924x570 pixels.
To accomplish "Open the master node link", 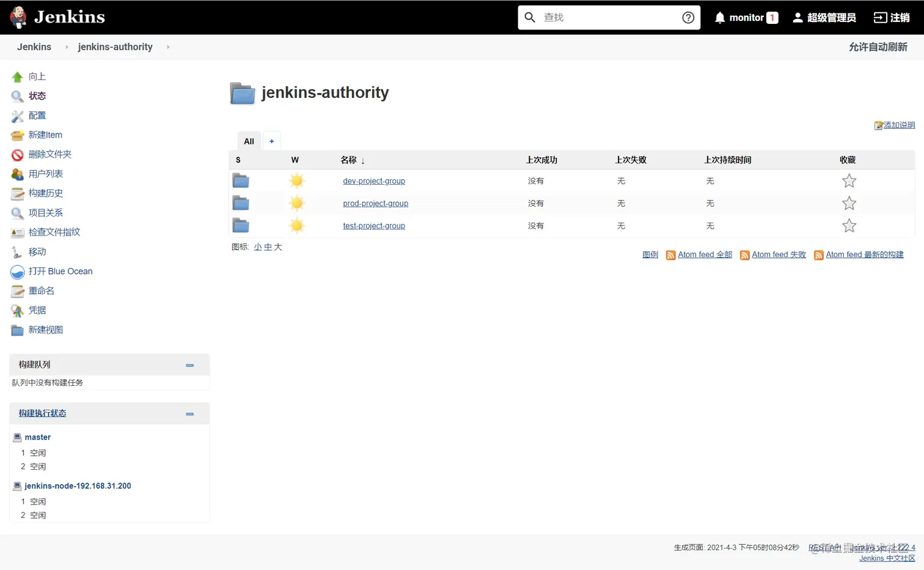I will click(x=38, y=437).
